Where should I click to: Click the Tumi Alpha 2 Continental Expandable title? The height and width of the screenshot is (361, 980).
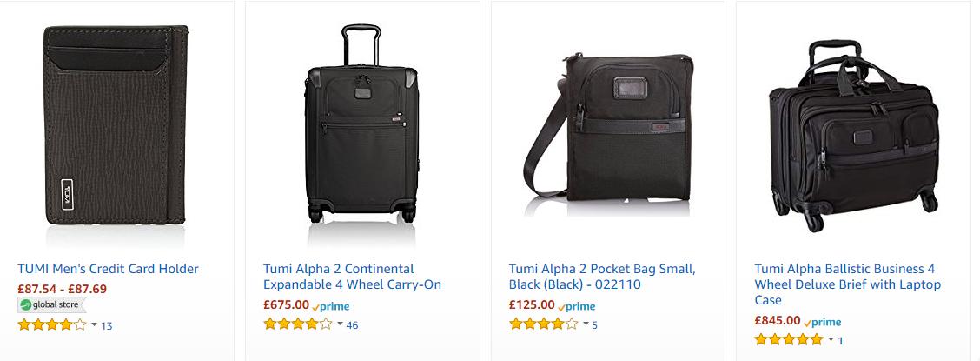pyautogui.click(x=353, y=277)
